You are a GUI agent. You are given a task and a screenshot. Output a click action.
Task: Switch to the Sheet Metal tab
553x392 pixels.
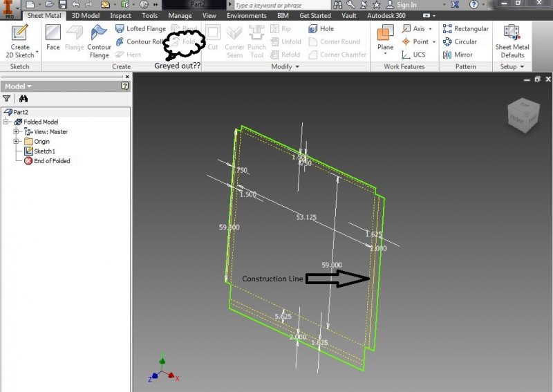44,15
